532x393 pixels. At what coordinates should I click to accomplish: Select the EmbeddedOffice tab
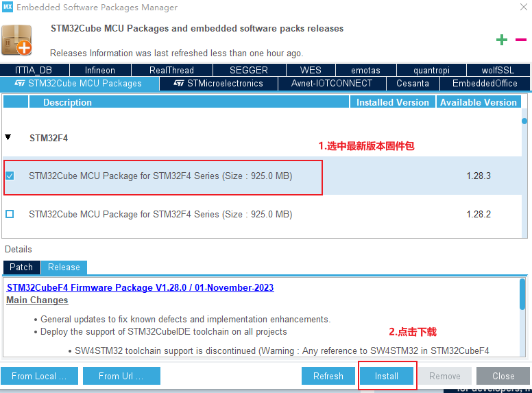coord(485,84)
